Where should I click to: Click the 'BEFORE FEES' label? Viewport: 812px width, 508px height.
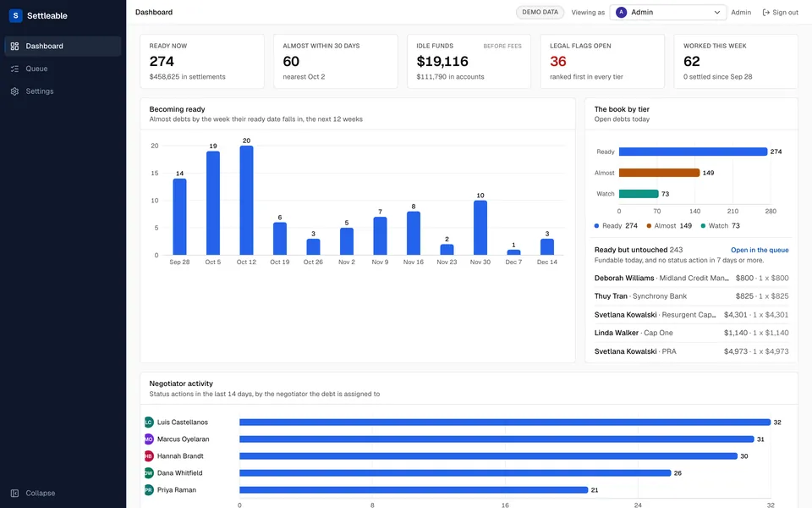pyautogui.click(x=502, y=46)
